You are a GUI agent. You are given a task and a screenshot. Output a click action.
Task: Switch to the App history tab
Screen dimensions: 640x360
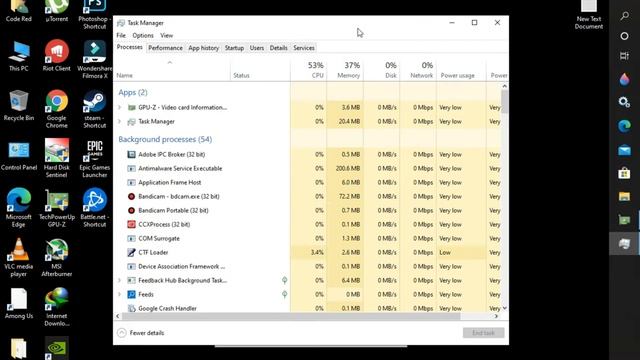pos(204,48)
